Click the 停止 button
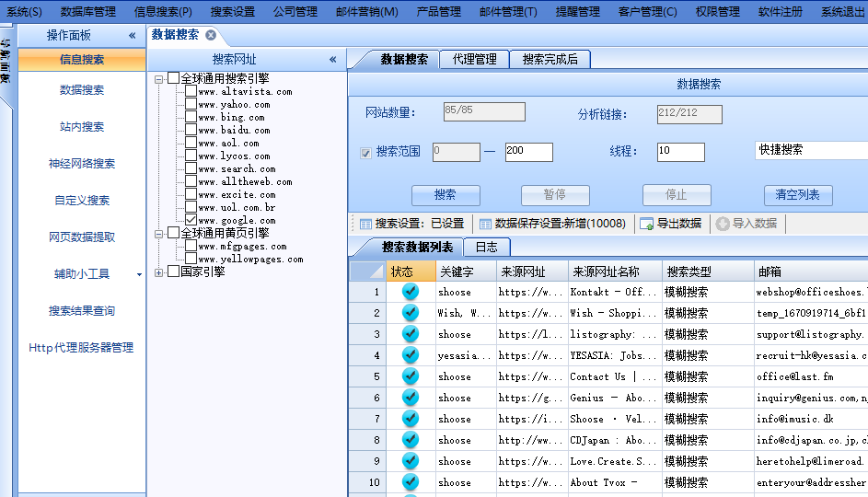This screenshot has width=868, height=497. click(677, 195)
